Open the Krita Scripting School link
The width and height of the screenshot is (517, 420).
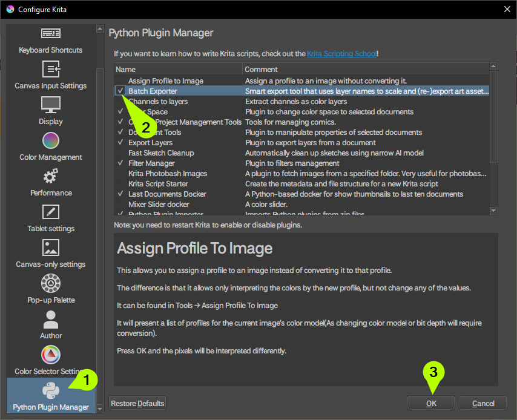[x=341, y=54]
